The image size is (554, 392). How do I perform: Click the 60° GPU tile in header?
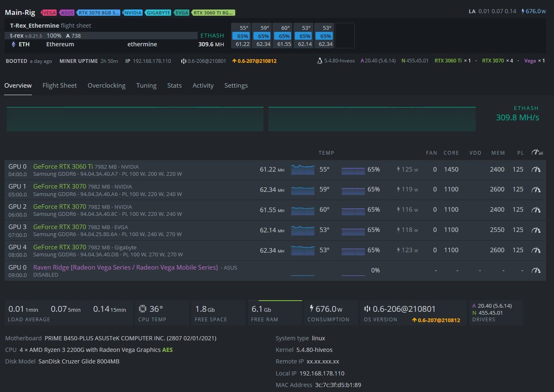point(282,36)
